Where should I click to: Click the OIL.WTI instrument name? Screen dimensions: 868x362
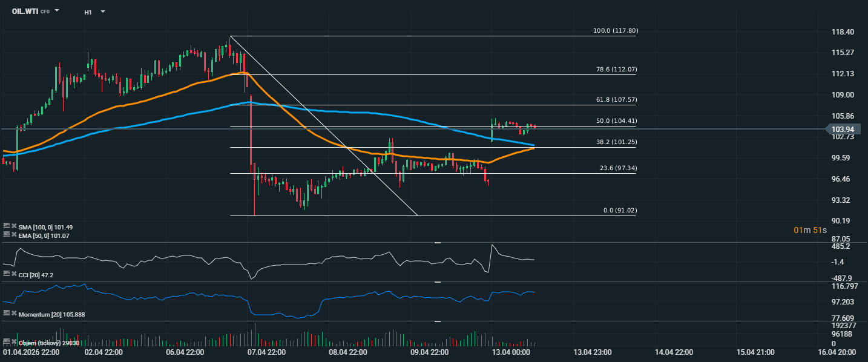coord(25,12)
